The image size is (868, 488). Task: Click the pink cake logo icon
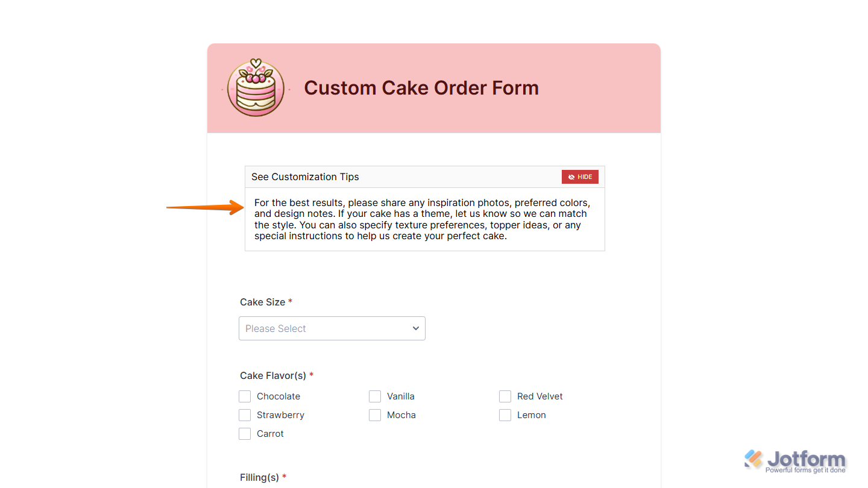255,88
